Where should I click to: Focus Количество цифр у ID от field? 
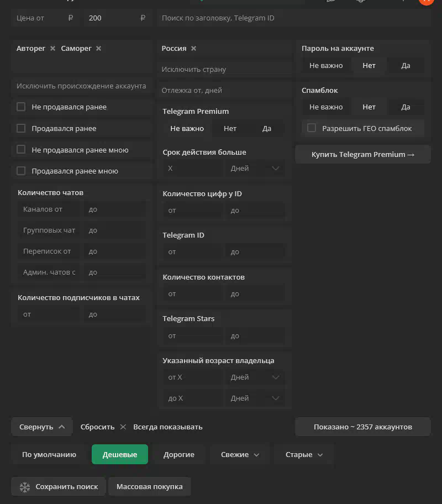click(x=193, y=211)
